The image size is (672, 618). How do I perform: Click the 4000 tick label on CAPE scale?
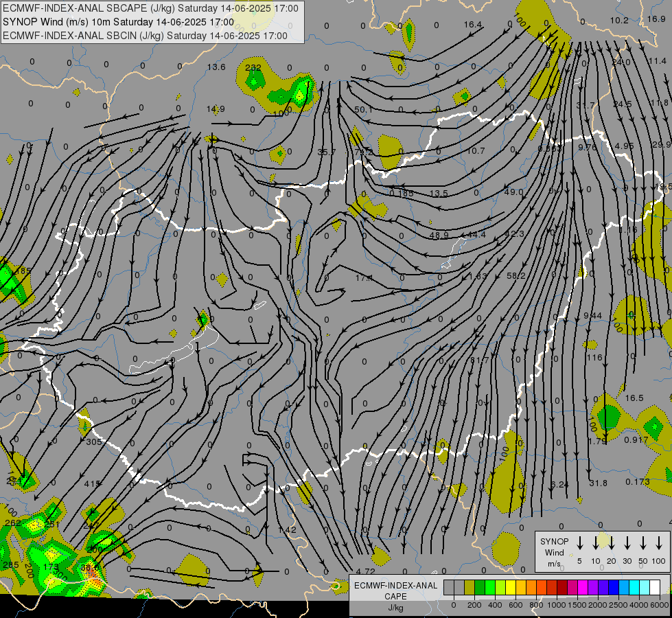(639, 605)
